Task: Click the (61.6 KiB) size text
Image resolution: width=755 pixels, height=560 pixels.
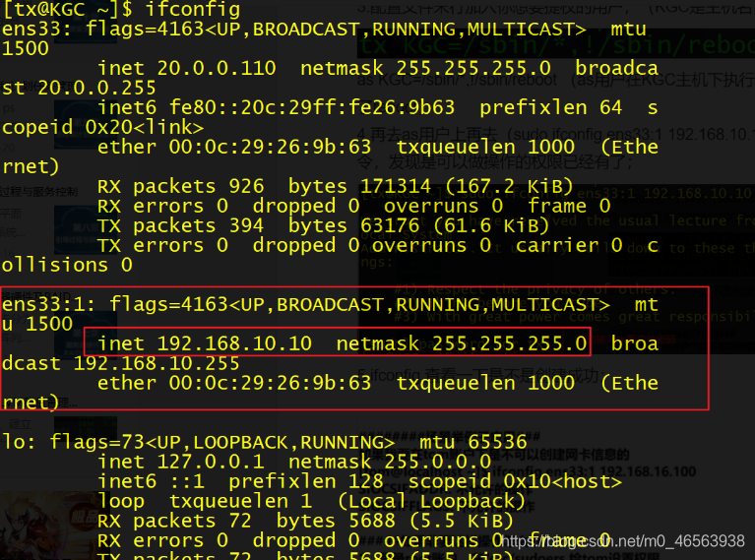Action: pos(490,225)
